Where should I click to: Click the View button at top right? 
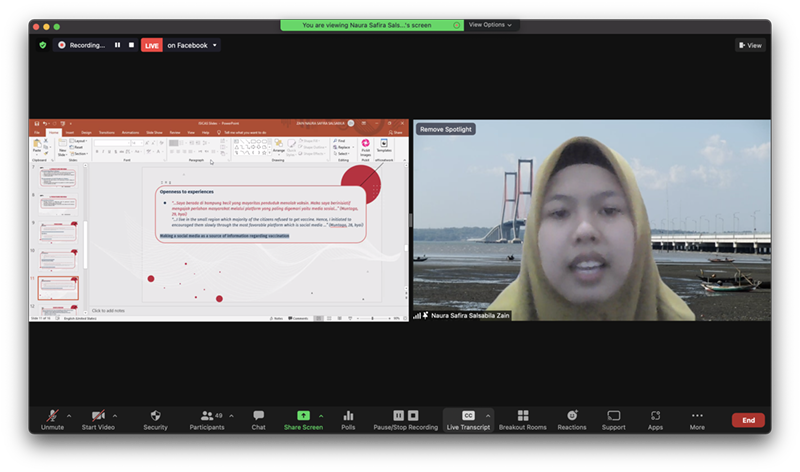(750, 45)
